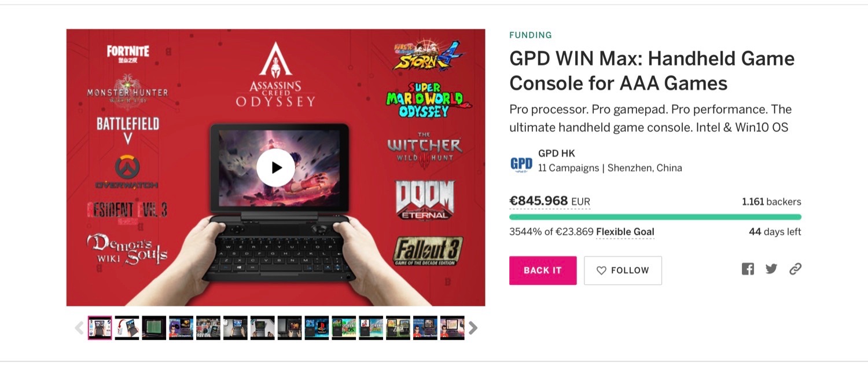Show next thumbnails with right arrow
868x366 pixels.
click(x=473, y=328)
